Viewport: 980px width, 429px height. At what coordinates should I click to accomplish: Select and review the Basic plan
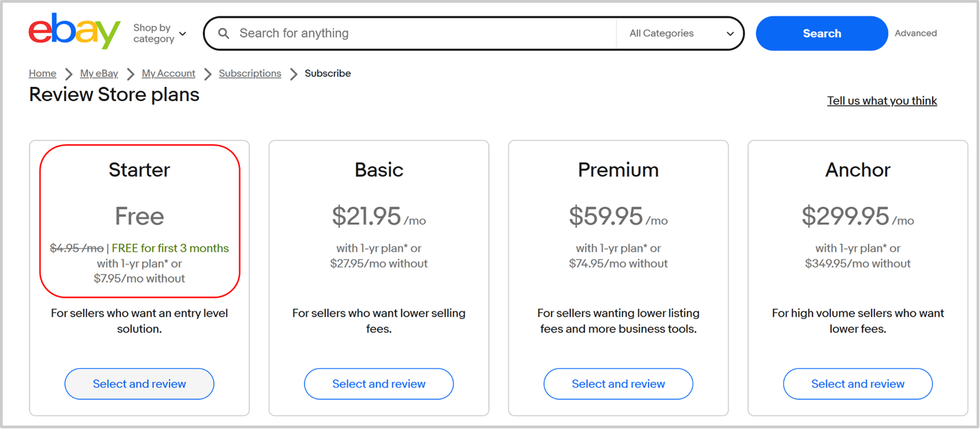tap(379, 384)
